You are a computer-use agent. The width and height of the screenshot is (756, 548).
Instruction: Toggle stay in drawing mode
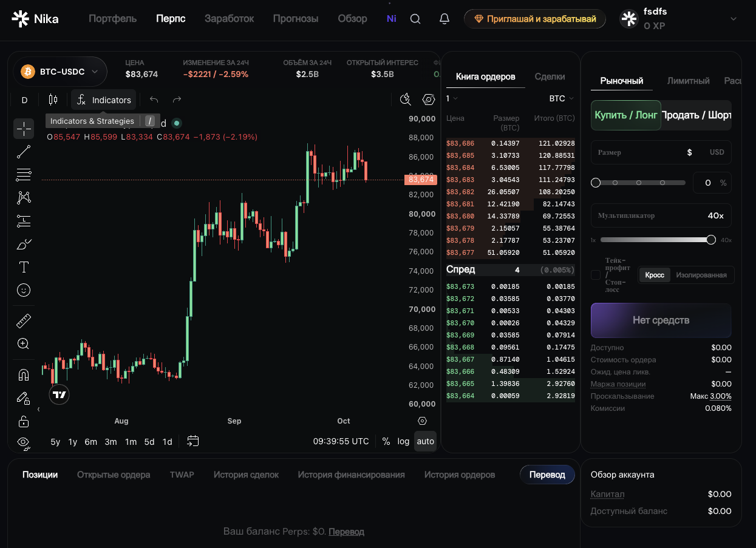click(x=24, y=398)
